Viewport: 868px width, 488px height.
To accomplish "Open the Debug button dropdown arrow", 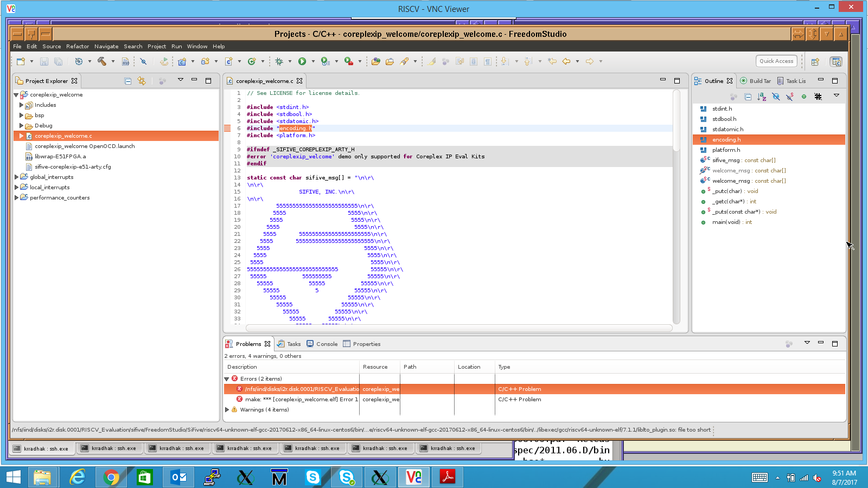I will (x=290, y=61).
